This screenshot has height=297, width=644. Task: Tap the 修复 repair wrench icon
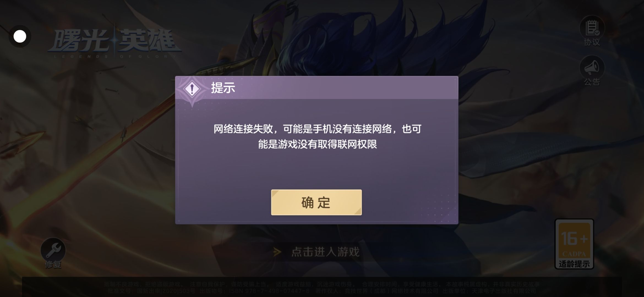click(53, 250)
